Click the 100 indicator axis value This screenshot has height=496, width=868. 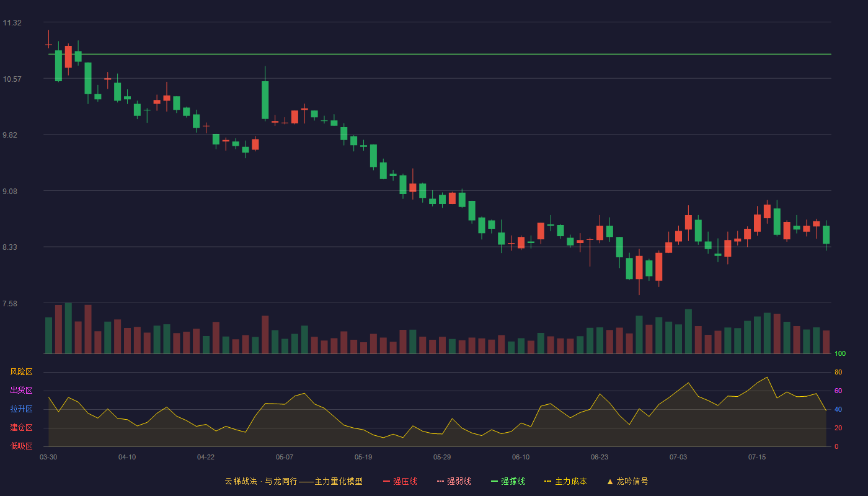coord(840,354)
